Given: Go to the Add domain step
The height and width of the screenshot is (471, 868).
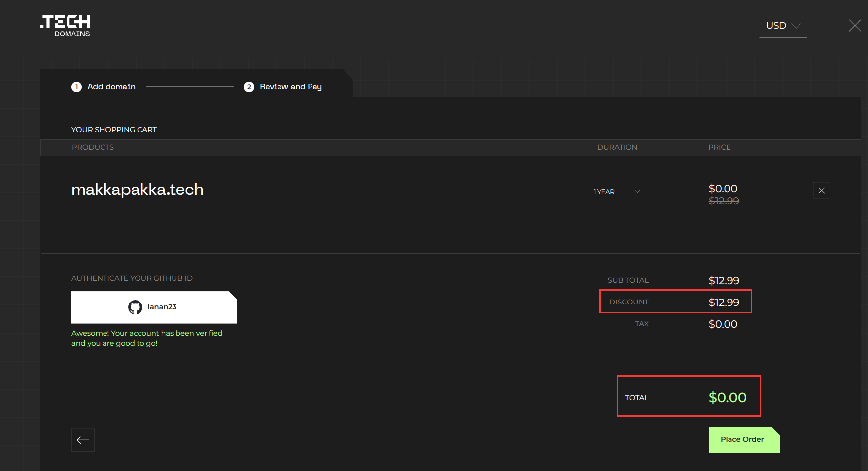Looking at the screenshot, I should (111, 87).
